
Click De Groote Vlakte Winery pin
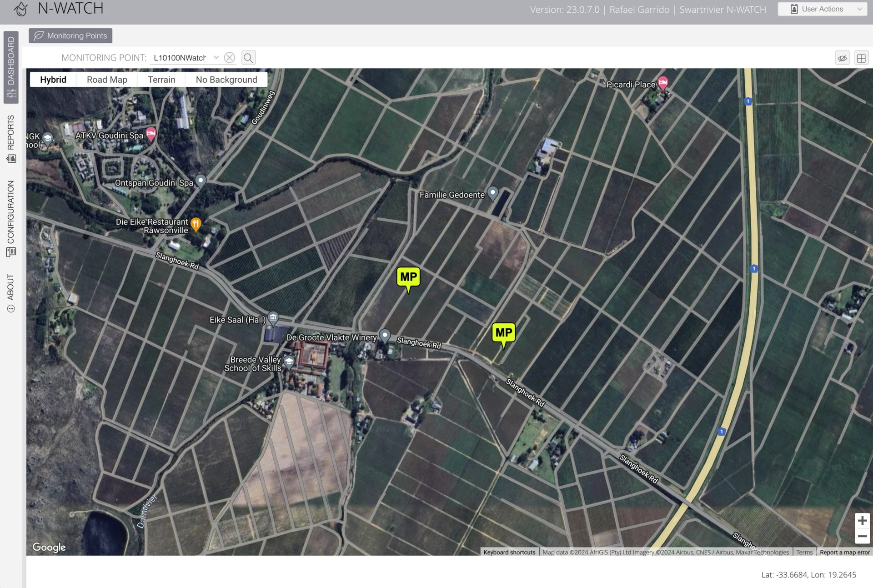[x=385, y=336]
